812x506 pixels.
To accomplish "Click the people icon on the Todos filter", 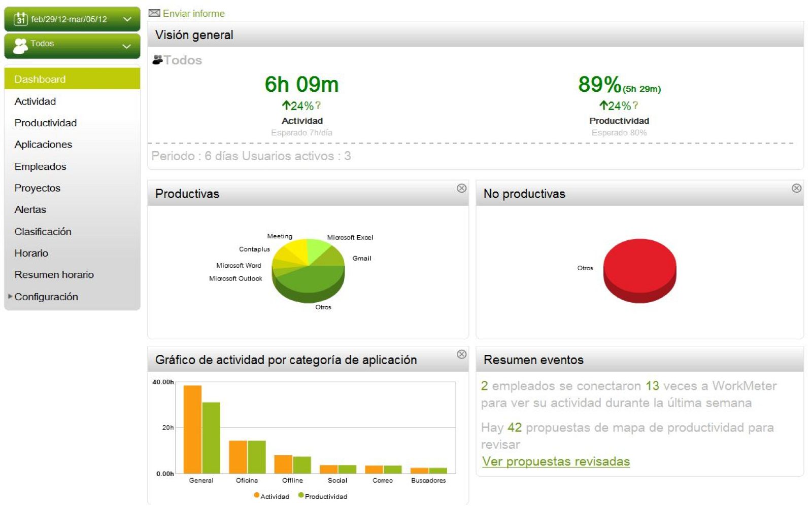I will coord(21,45).
